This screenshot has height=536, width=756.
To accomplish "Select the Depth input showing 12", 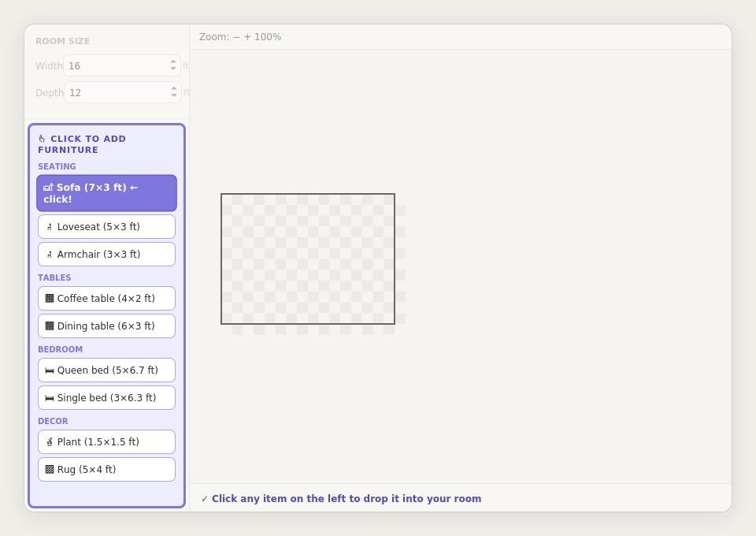I will point(118,92).
